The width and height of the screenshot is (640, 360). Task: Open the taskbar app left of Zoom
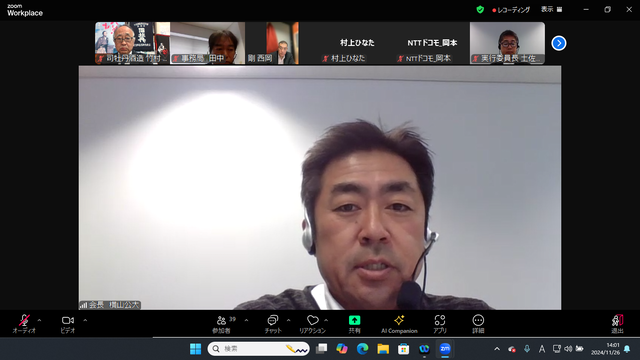424,349
